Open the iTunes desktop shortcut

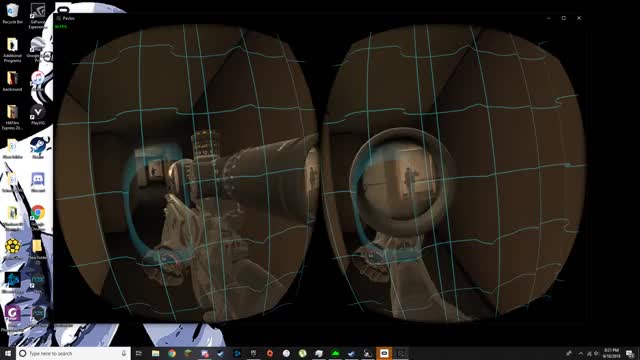click(38, 80)
